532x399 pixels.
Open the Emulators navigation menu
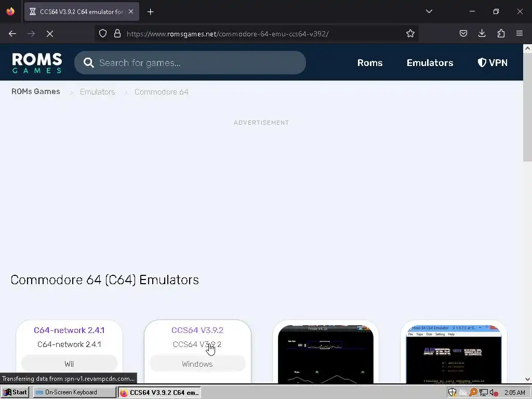(430, 63)
